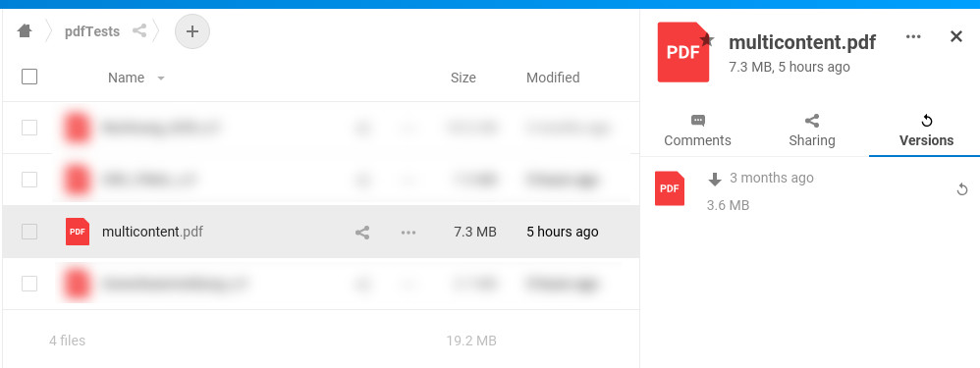The width and height of the screenshot is (980, 368).
Task: Restore the 3.6 MB version
Action: (x=962, y=189)
